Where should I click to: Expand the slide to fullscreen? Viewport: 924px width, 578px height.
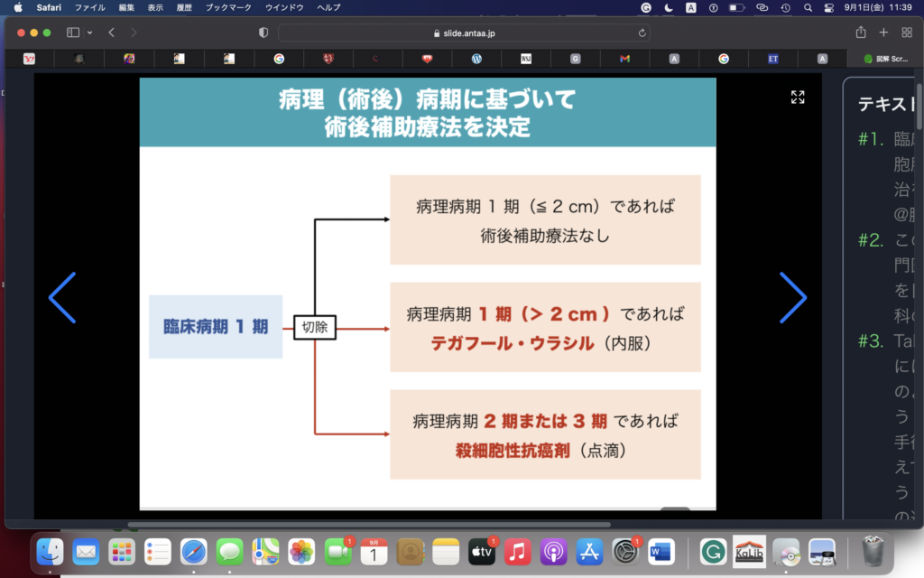point(798,97)
